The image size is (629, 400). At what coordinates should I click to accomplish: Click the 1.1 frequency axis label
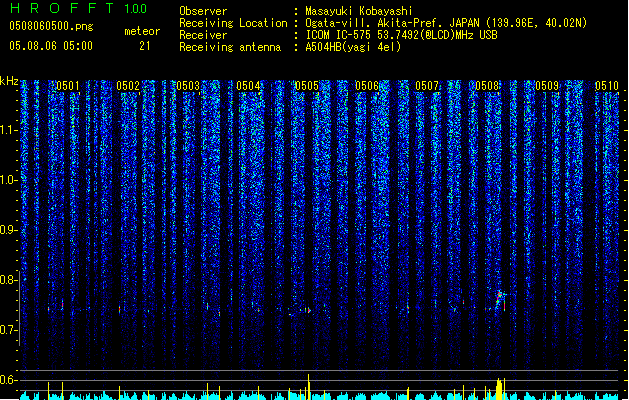coord(8,130)
